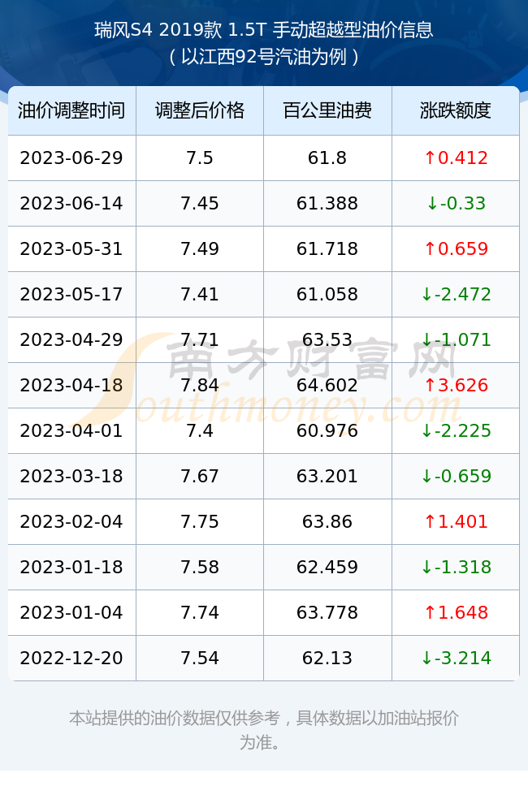Select the 7.84 price cell
Image resolution: width=528 pixels, height=812 pixels.
pyautogui.click(x=200, y=385)
